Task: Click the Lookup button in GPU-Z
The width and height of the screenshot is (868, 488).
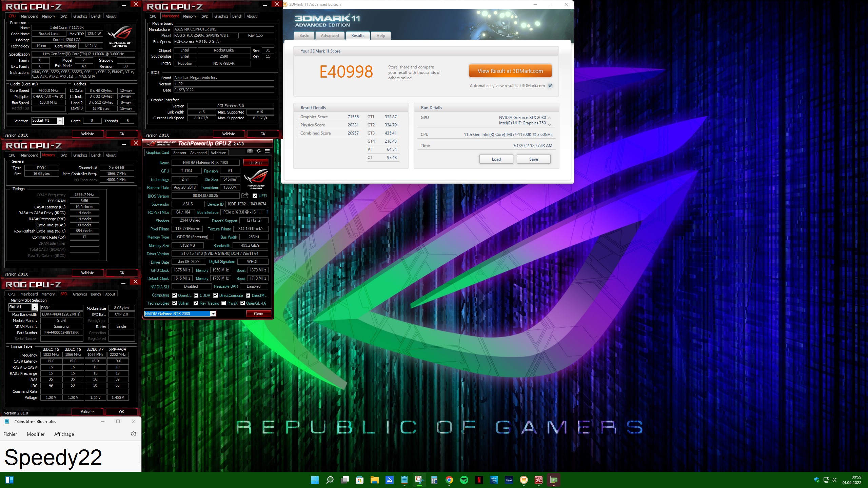Action: pyautogui.click(x=255, y=163)
